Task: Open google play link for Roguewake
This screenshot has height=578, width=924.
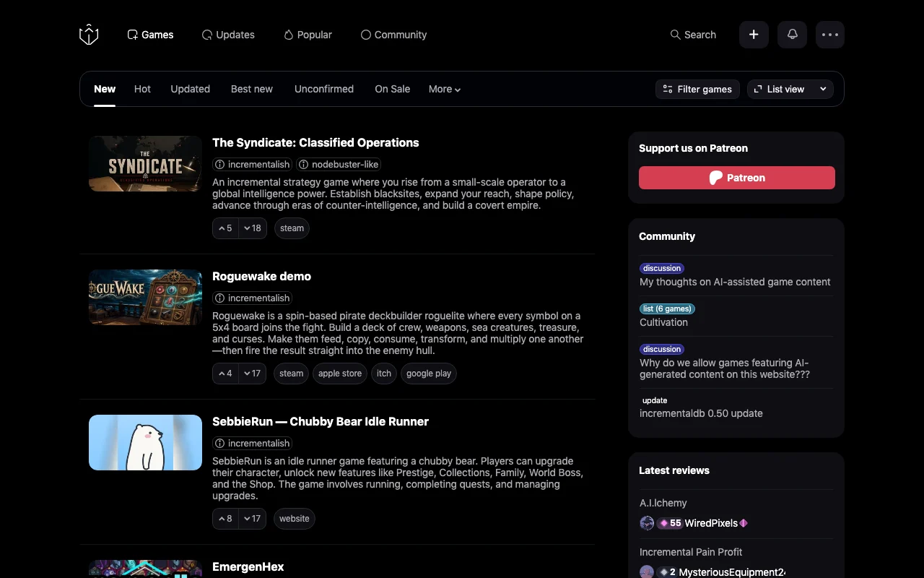Action: [x=429, y=374]
